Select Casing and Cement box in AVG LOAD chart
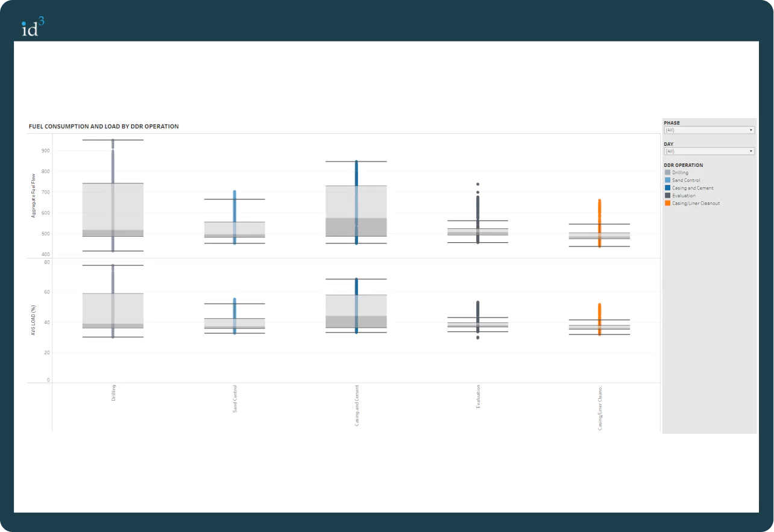 point(356,311)
